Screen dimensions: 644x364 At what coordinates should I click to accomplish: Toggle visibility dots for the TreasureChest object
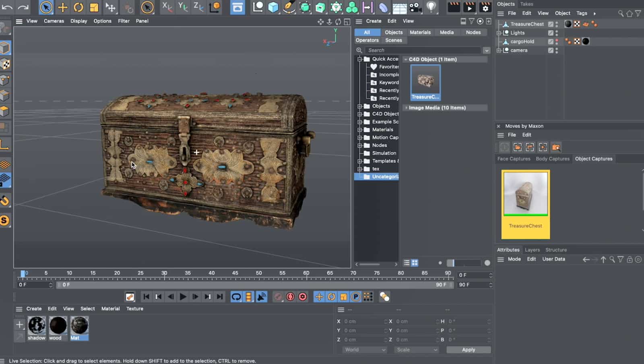click(557, 24)
